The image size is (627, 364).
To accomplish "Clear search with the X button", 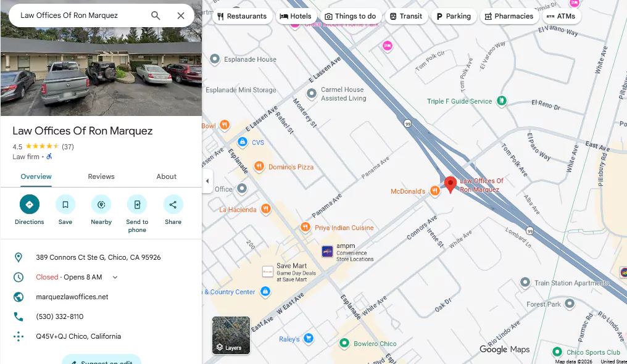I will pos(181,15).
